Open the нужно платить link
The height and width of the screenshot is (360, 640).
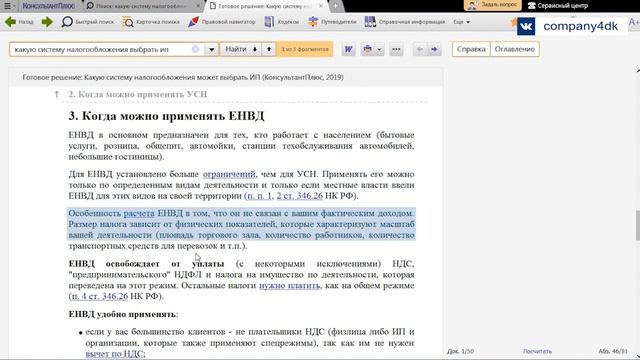pos(289,286)
